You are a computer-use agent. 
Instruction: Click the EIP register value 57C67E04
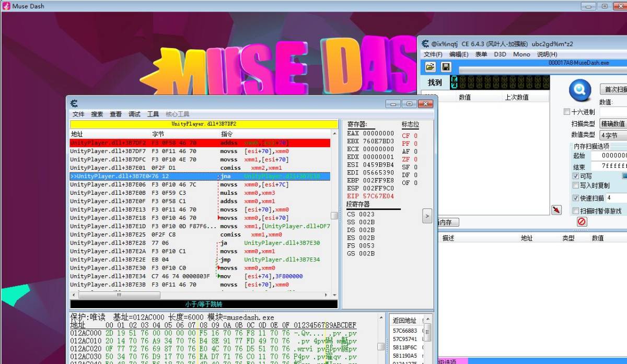[x=379, y=196]
